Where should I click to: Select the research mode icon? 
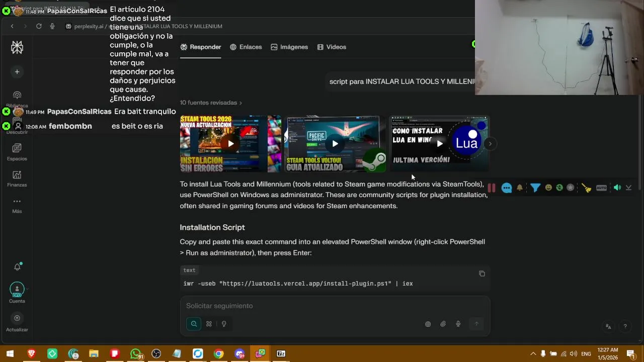point(209,324)
